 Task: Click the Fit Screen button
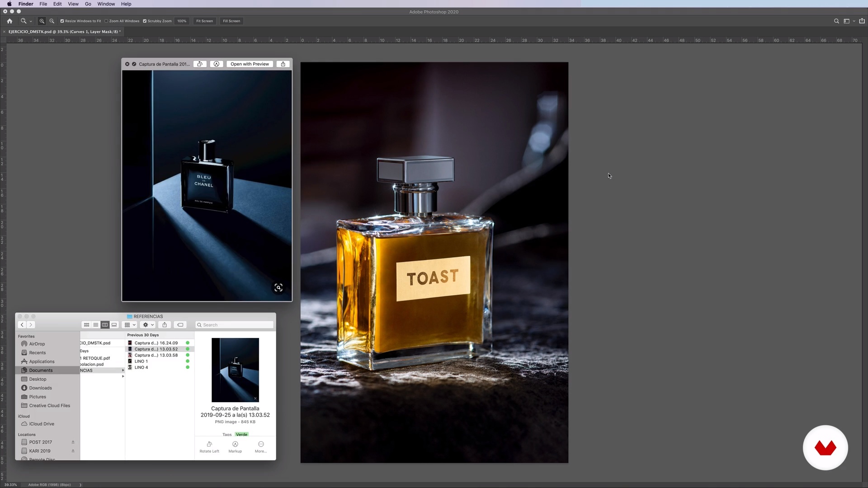click(x=204, y=21)
